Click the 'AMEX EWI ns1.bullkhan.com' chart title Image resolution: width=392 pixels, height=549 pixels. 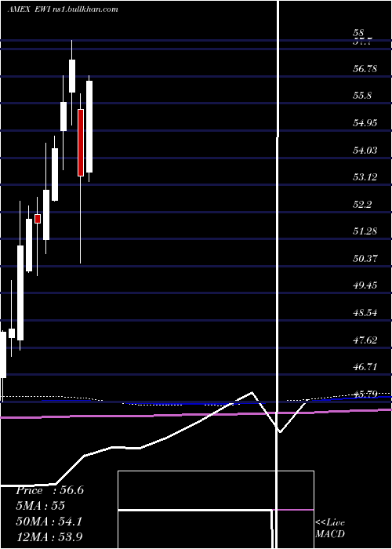[63, 9]
